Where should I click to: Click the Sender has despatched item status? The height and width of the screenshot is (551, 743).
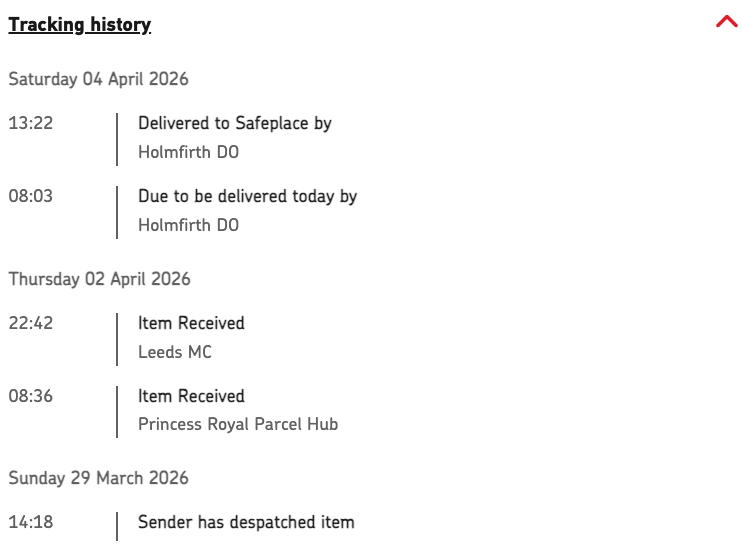(x=246, y=522)
